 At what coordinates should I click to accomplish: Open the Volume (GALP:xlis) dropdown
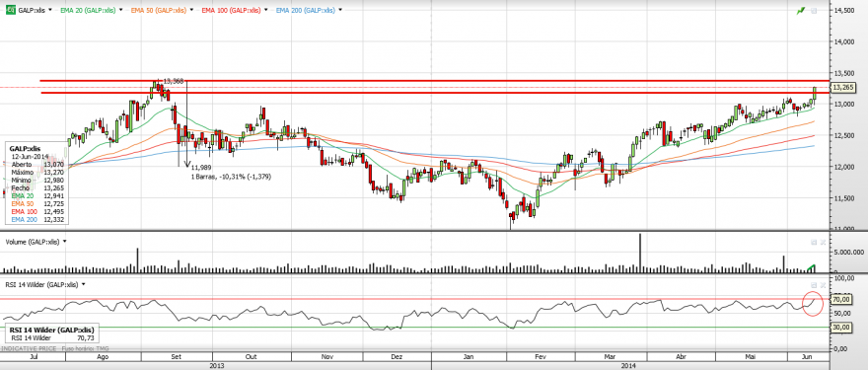pyautogui.click(x=65, y=242)
